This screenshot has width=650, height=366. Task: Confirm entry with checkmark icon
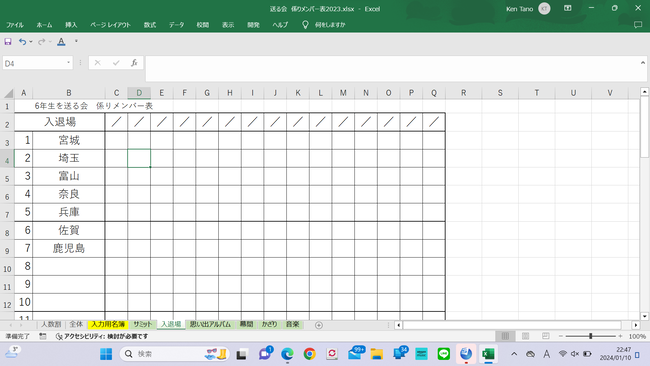(116, 63)
